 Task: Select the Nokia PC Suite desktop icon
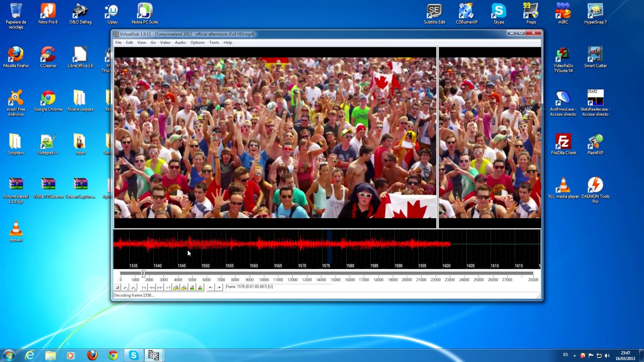click(144, 15)
